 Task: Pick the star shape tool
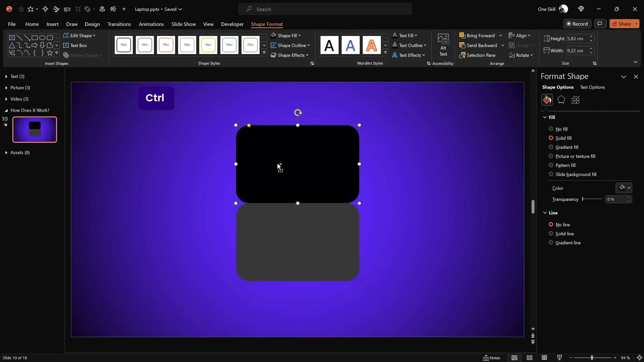[x=50, y=53]
